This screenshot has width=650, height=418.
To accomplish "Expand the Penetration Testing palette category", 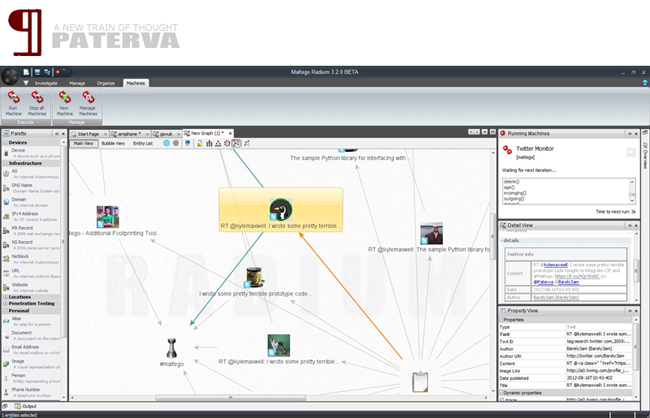I will (x=6, y=304).
